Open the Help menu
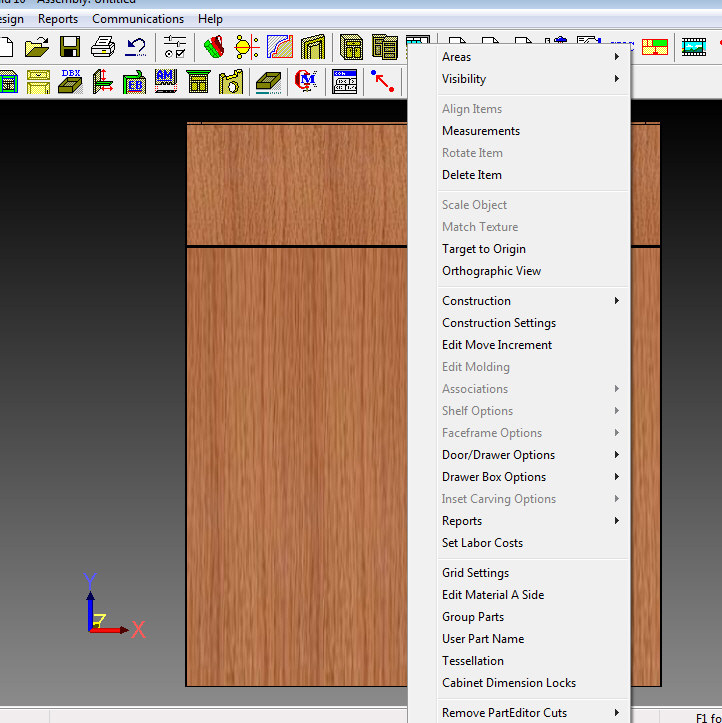 coord(210,19)
